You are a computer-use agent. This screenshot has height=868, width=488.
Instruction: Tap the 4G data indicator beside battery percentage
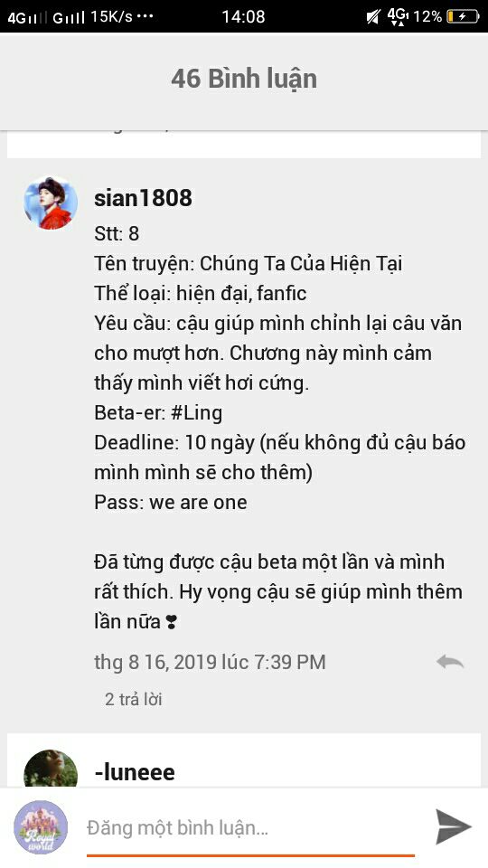(398, 16)
